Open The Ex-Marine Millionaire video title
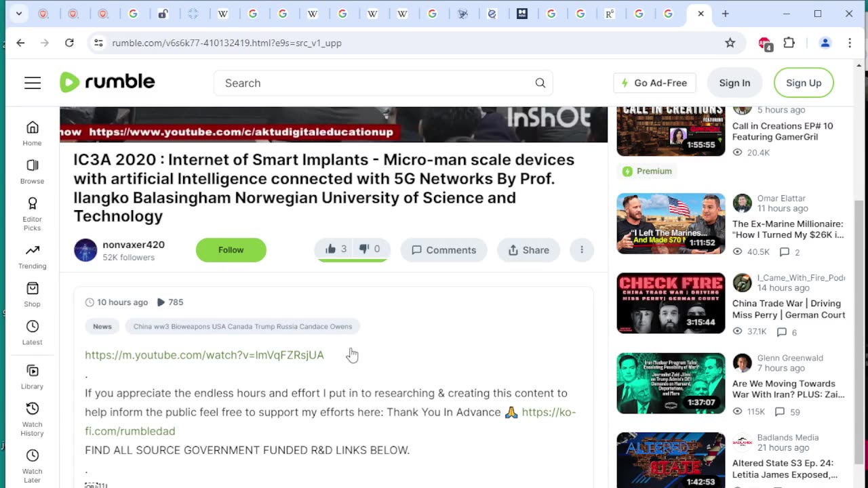This screenshot has width=868, height=488. [x=788, y=229]
